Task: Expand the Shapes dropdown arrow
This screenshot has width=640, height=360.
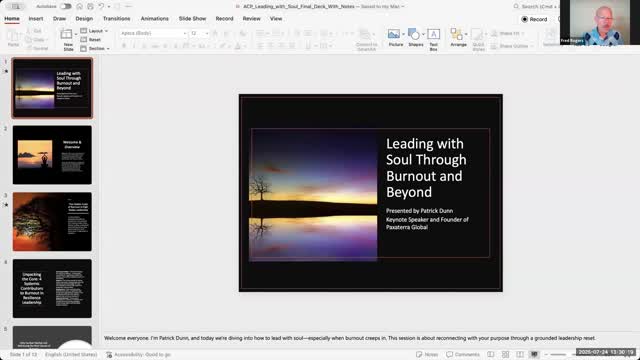Action: (423, 34)
